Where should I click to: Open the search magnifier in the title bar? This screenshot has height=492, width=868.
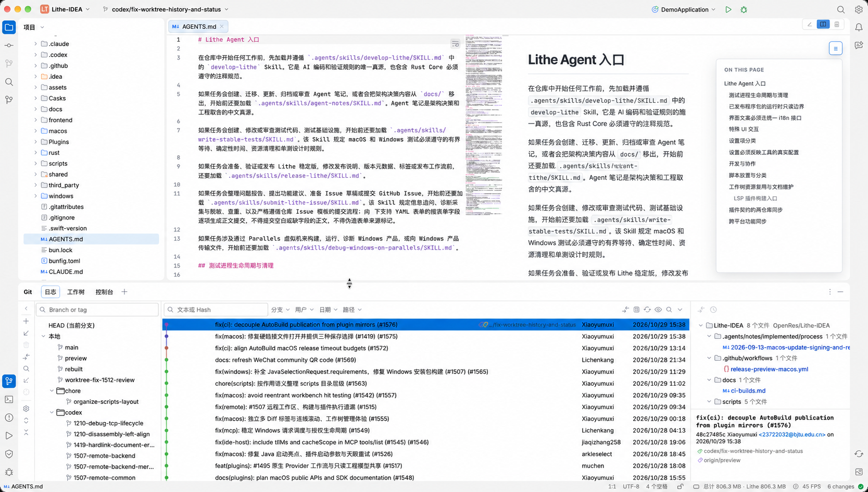[x=841, y=9]
